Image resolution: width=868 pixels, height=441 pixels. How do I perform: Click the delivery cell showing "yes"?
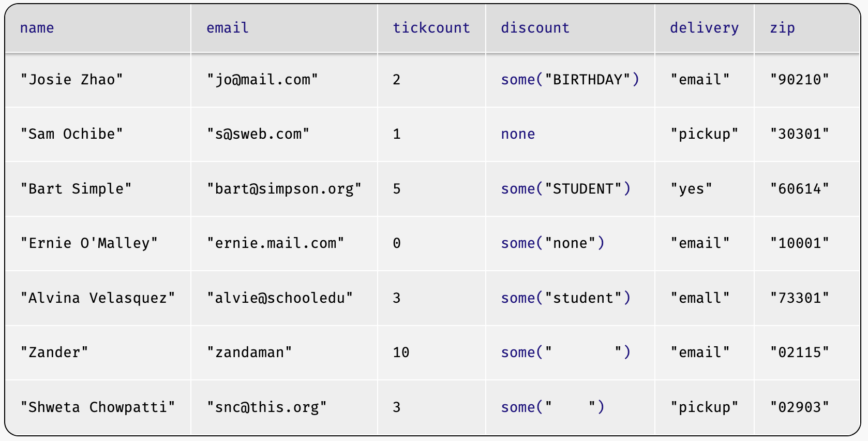pos(691,189)
